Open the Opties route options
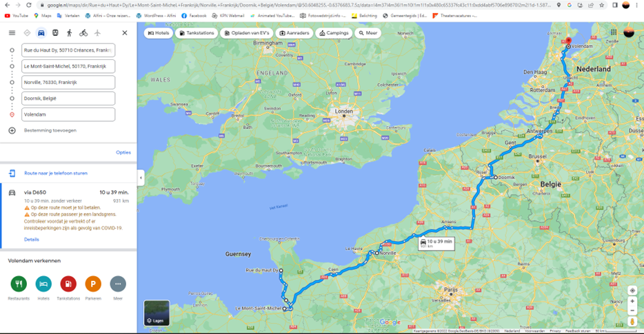The height and width of the screenshot is (334, 644). coord(123,152)
